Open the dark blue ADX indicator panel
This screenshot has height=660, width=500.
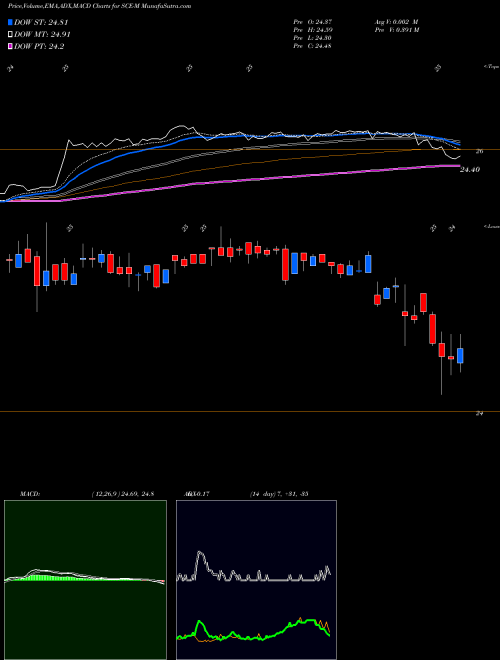(x=256, y=580)
